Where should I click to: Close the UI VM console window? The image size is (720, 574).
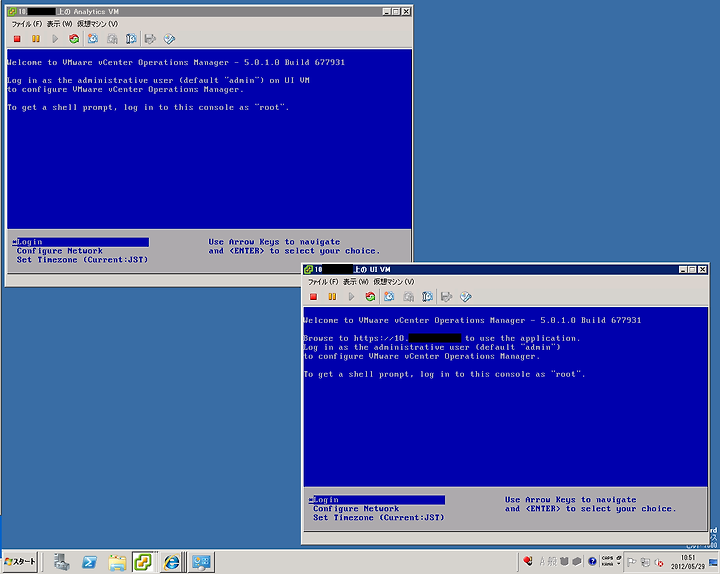[703, 270]
